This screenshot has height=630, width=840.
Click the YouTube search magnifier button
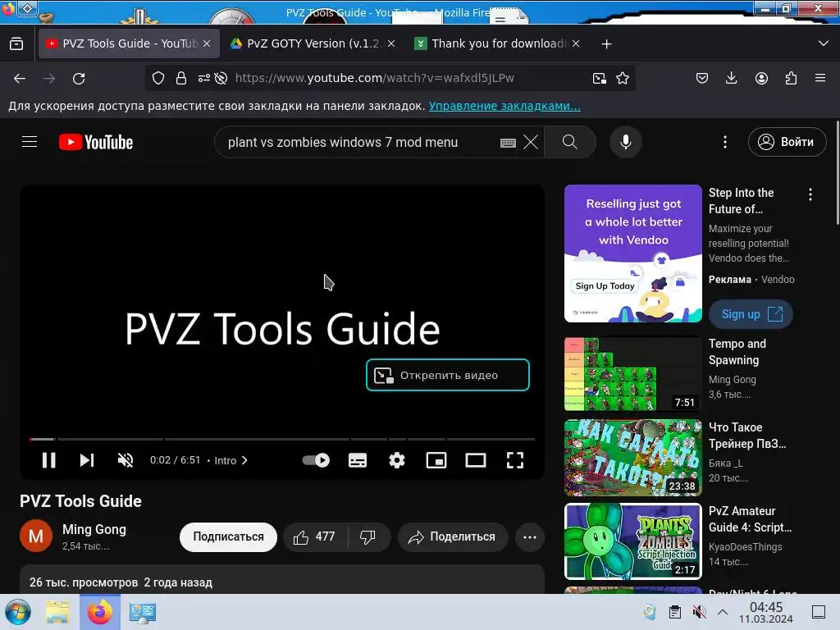570,142
